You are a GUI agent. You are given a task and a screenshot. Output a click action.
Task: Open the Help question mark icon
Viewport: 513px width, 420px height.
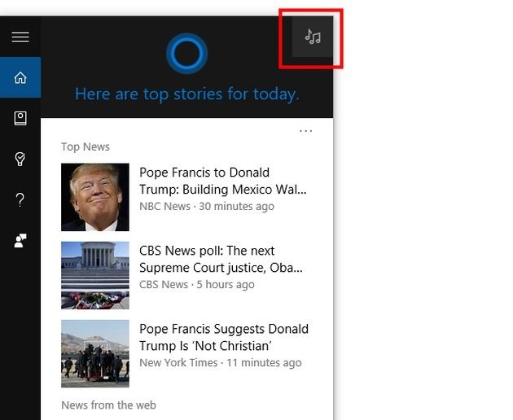click(x=20, y=199)
